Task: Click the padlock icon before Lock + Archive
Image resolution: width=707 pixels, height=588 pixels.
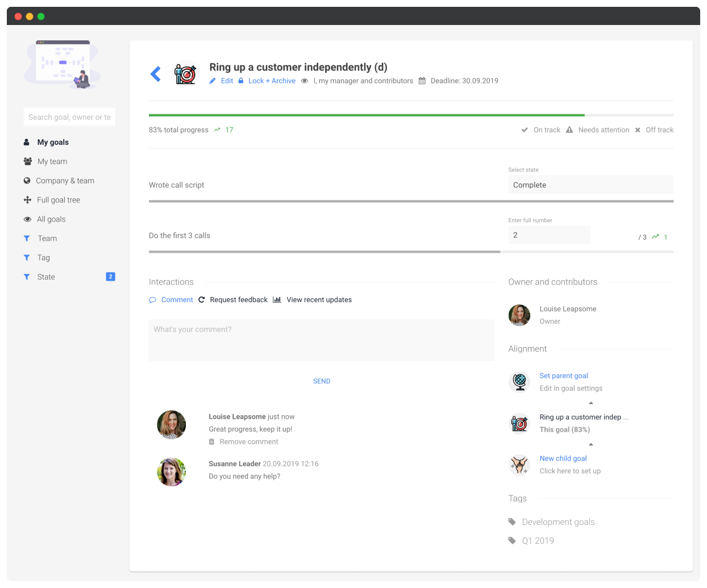Action: [x=241, y=81]
